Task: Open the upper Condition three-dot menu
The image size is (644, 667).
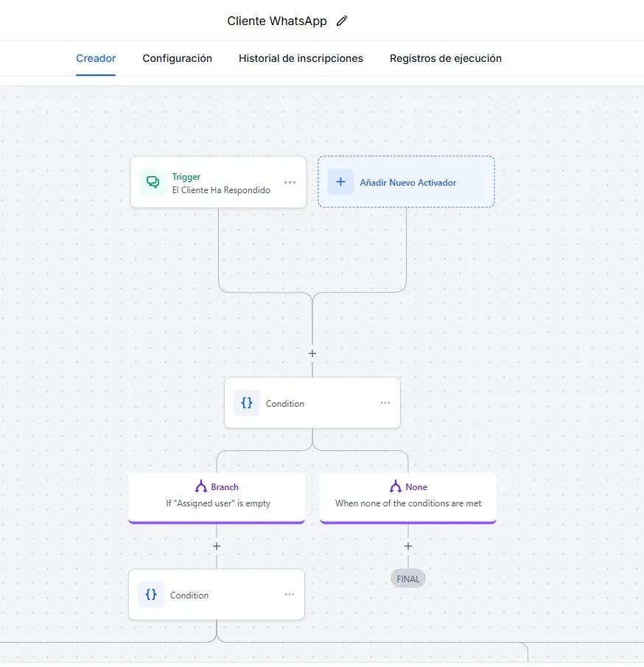Action: [x=385, y=403]
